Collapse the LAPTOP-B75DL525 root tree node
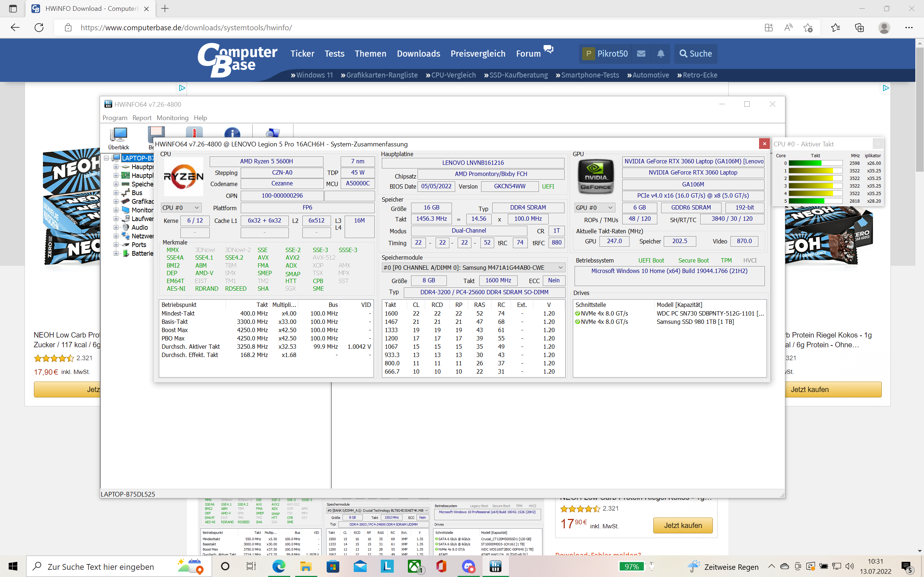Image resolution: width=924 pixels, height=577 pixels. [106, 158]
